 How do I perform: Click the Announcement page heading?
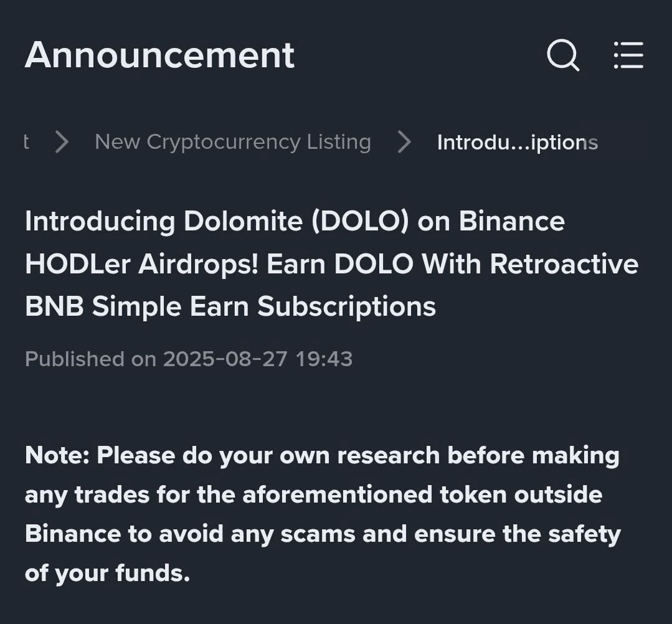coord(159,55)
